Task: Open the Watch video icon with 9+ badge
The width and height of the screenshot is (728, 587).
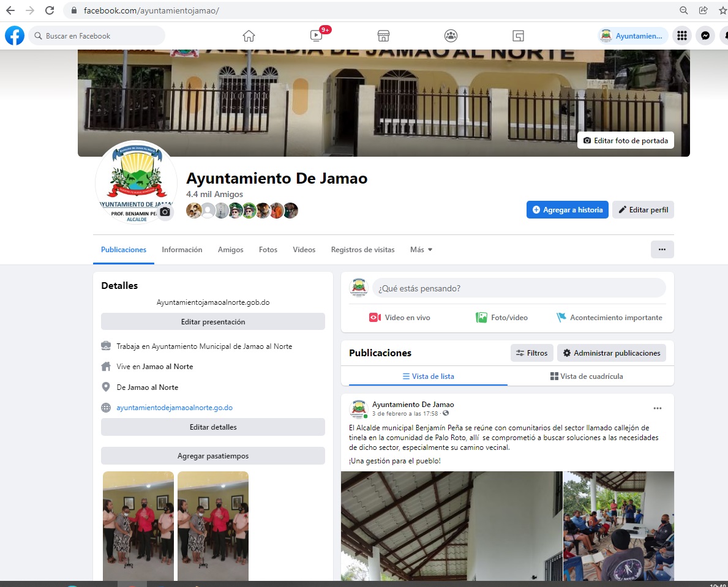Action: 317,36
